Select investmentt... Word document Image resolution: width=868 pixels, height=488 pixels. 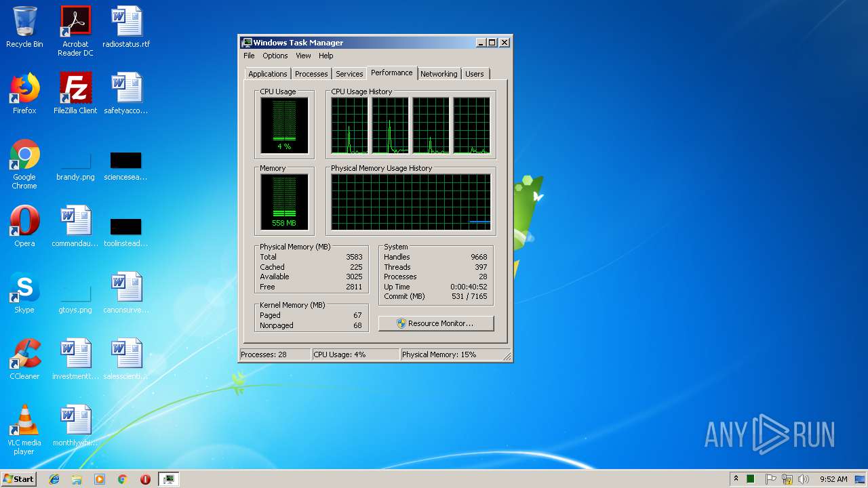pyautogui.click(x=75, y=359)
